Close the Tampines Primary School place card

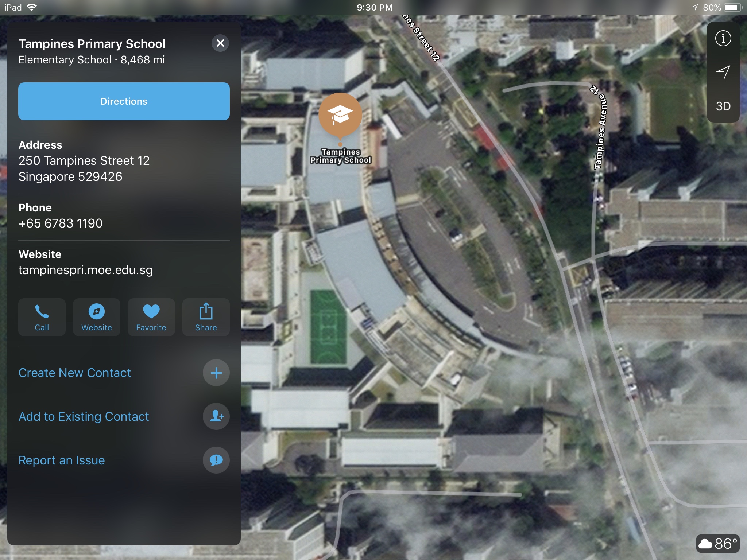coord(220,43)
